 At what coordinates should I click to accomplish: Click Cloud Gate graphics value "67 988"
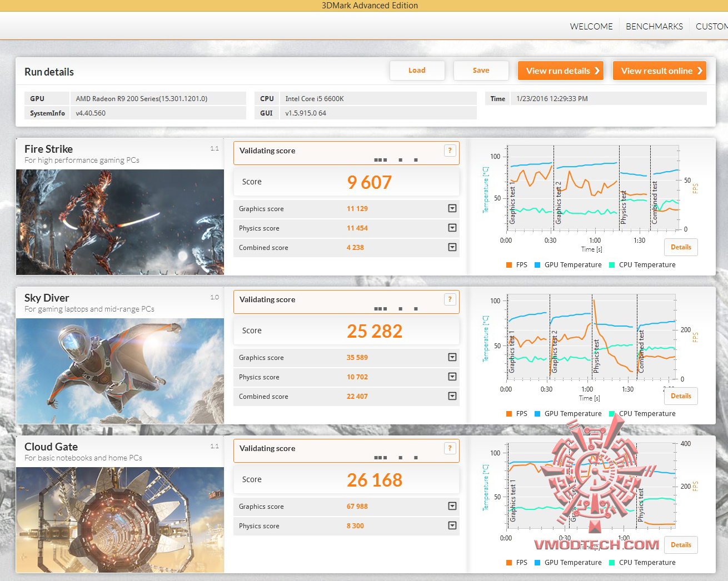(357, 507)
